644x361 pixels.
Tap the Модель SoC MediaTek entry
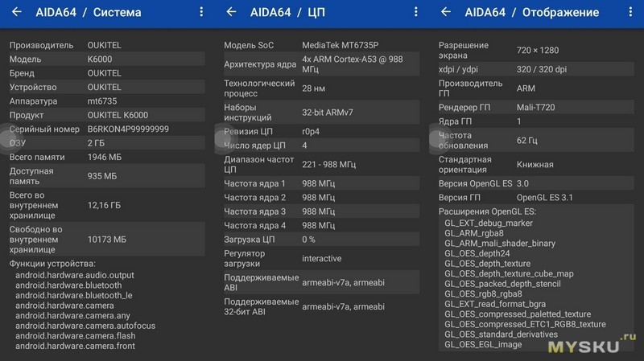click(x=320, y=45)
